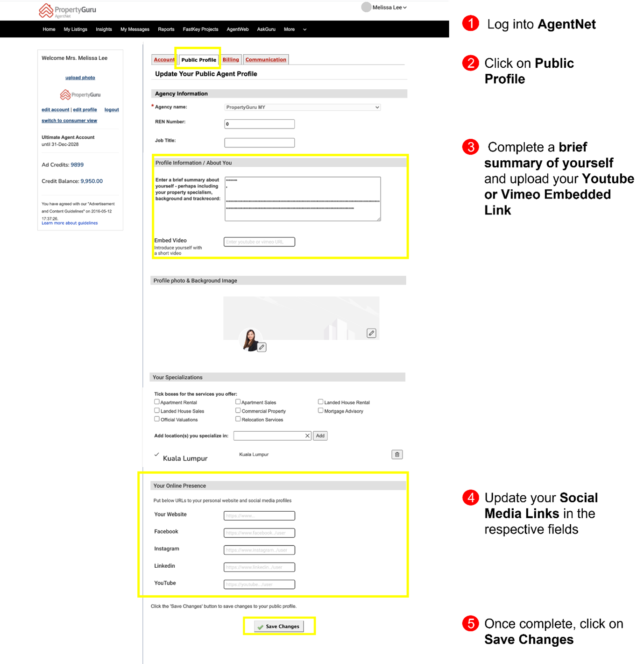The image size is (644, 664).
Task: Click the Add location button
Action: pos(320,436)
